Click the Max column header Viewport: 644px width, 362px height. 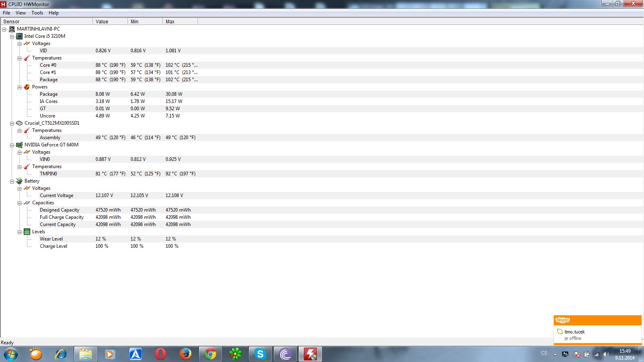click(x=180, y=21)
